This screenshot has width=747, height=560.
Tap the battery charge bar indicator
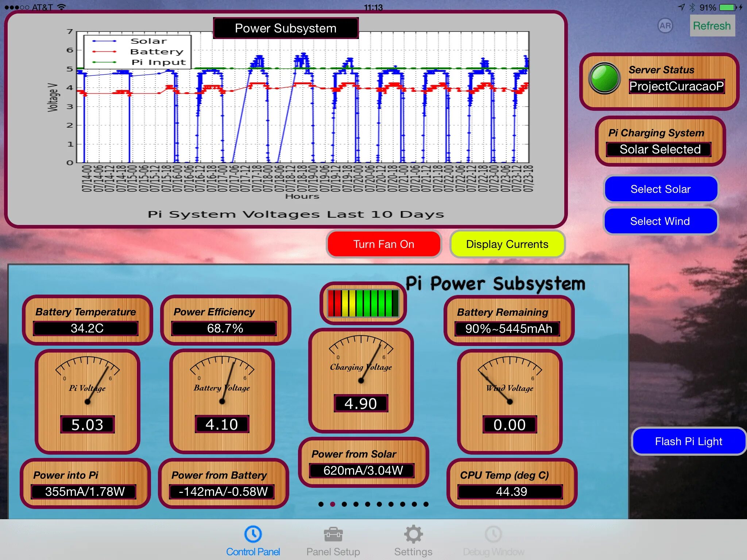(x=363, y=303)
